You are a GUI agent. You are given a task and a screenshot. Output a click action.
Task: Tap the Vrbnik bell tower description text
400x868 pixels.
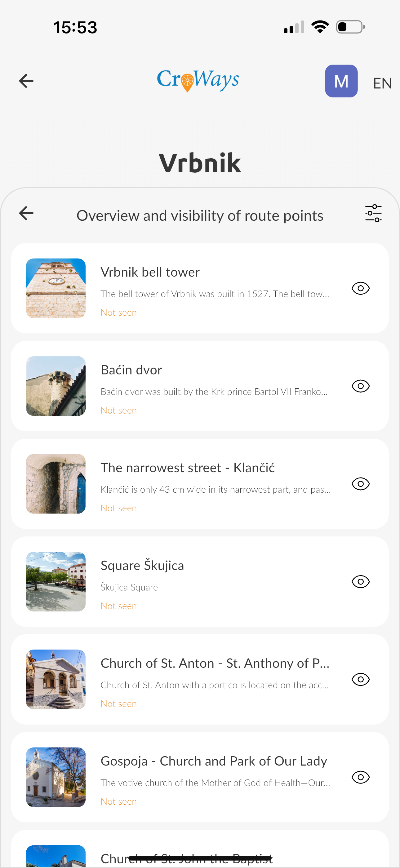(x=215, y=294)
